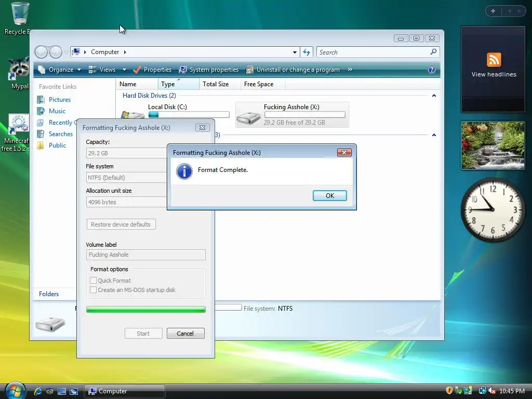This screenshot has height=399, width=532.
Task: Launch Internet Explorer from Quick Launch
Action: (37, 391)
